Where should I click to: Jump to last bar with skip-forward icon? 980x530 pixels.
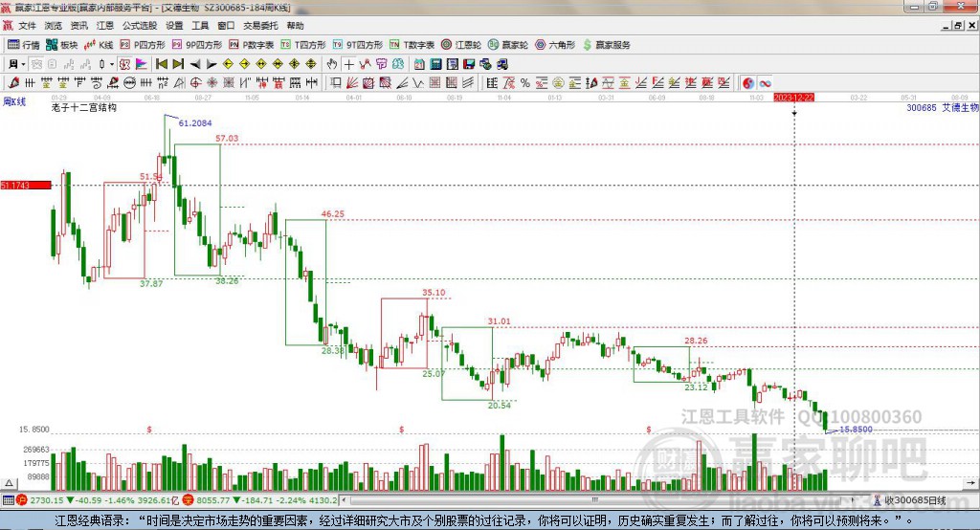[178, 64]
